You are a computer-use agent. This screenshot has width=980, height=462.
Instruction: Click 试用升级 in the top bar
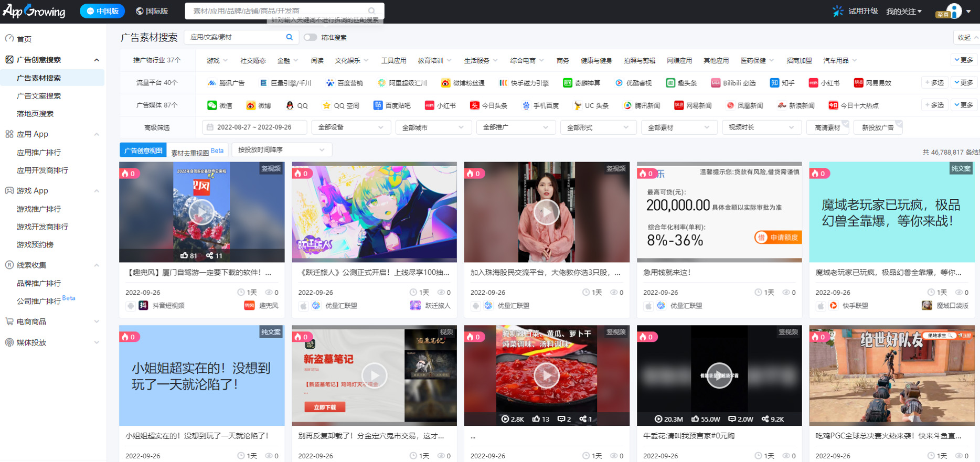click(x=863, y=11)
